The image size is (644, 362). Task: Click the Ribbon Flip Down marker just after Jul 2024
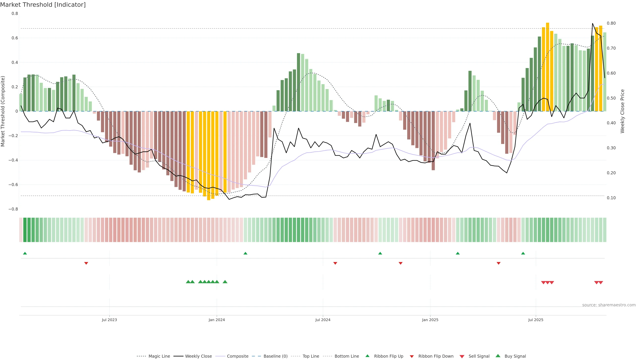tap(335, 263)
